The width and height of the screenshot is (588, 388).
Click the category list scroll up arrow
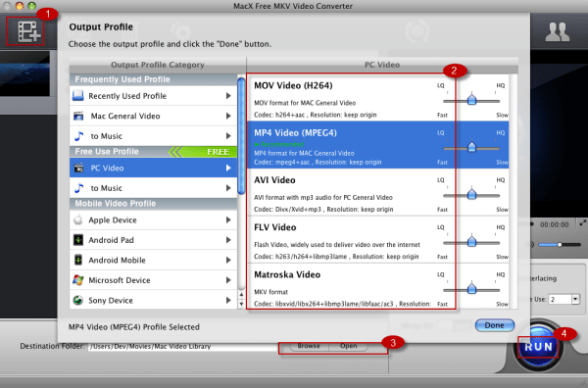coord(241,295)
